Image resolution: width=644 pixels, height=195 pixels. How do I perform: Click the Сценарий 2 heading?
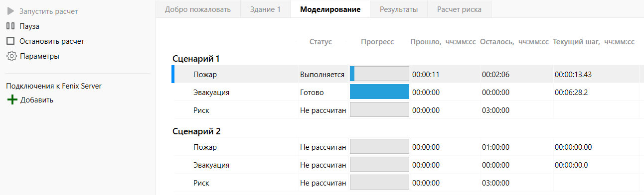point(196,131)
